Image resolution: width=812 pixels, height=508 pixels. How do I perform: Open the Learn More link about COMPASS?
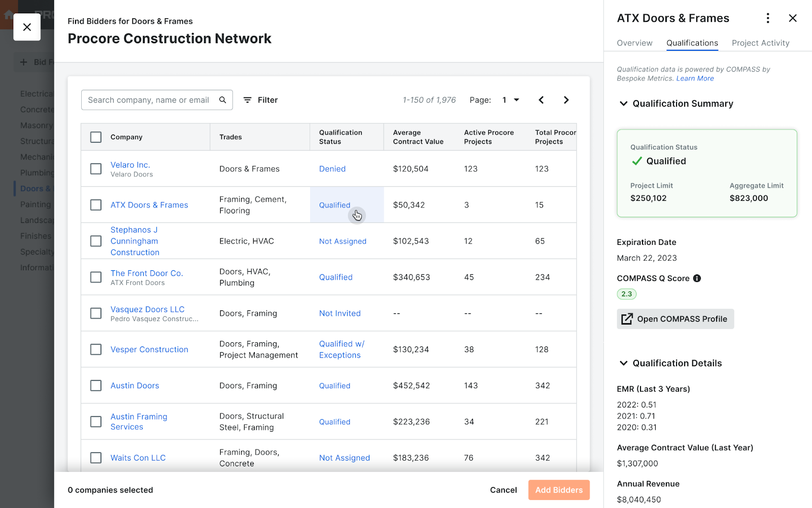(x=695, y=78)
